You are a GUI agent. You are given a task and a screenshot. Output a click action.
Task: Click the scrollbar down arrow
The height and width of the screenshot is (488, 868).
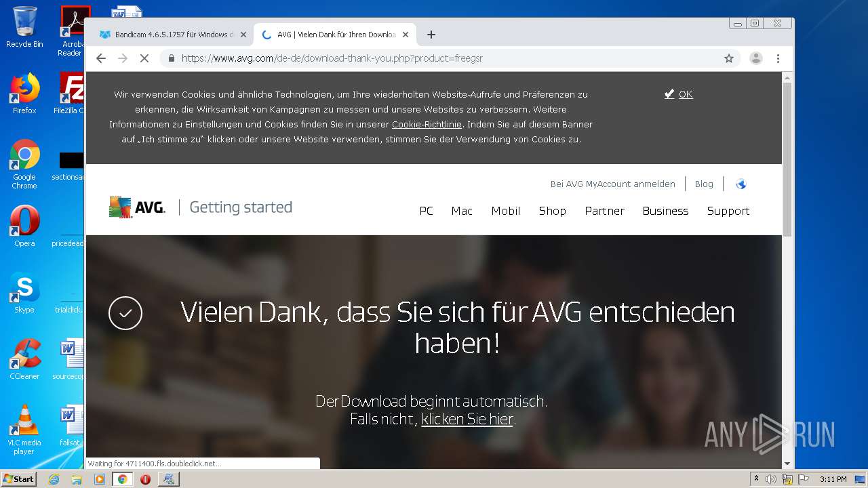pos(787,464)
